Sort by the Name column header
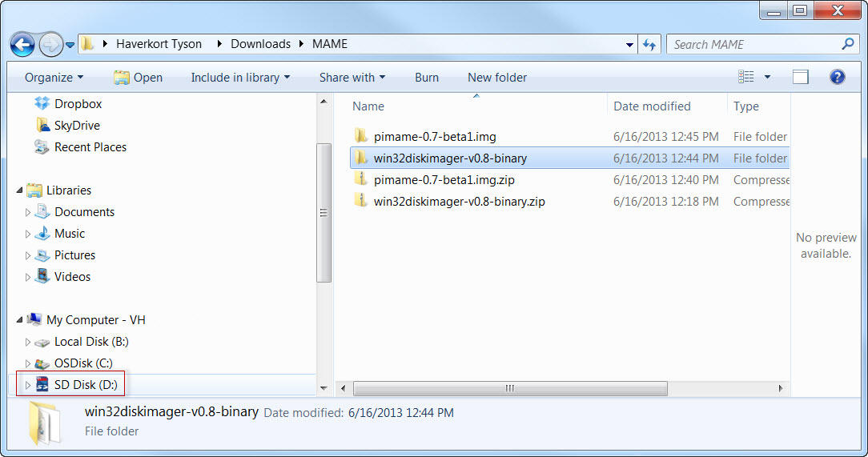Viewport: 868px width, 457px height. 368,106
